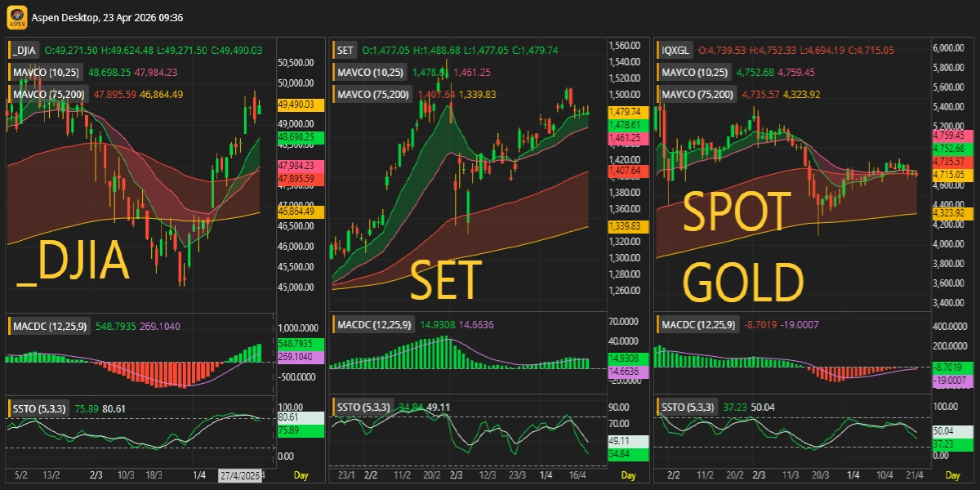Click the red 1,407.64 moving average tag
Image resolution: width=980 pixels, height=490 pixels.
(627, 171)
